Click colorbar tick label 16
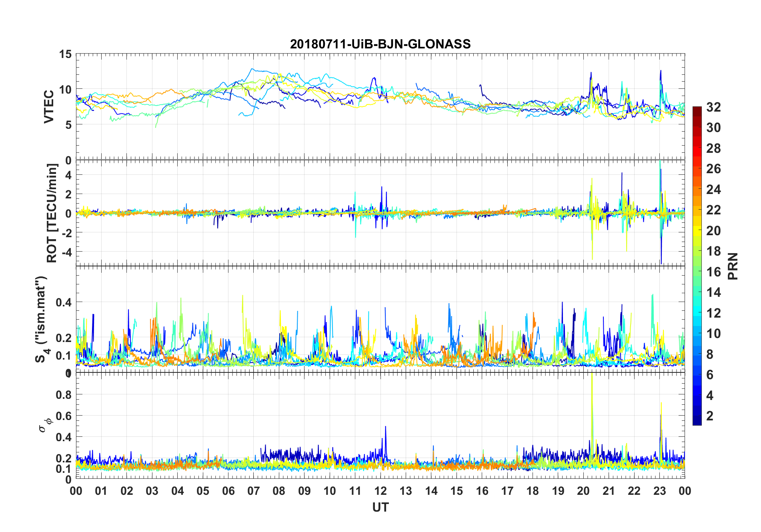This screenshot has width=761, height=532. coord(713,272)
